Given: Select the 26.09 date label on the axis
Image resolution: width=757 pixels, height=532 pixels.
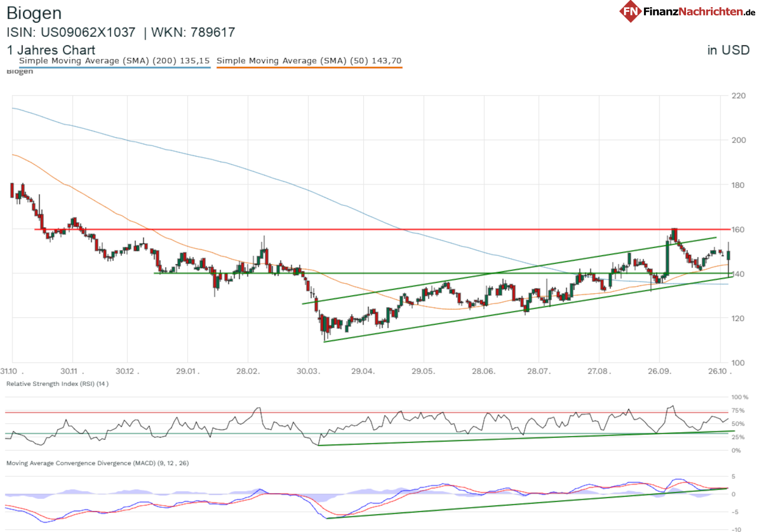Looking at the screenshot, I should (659, 372).
